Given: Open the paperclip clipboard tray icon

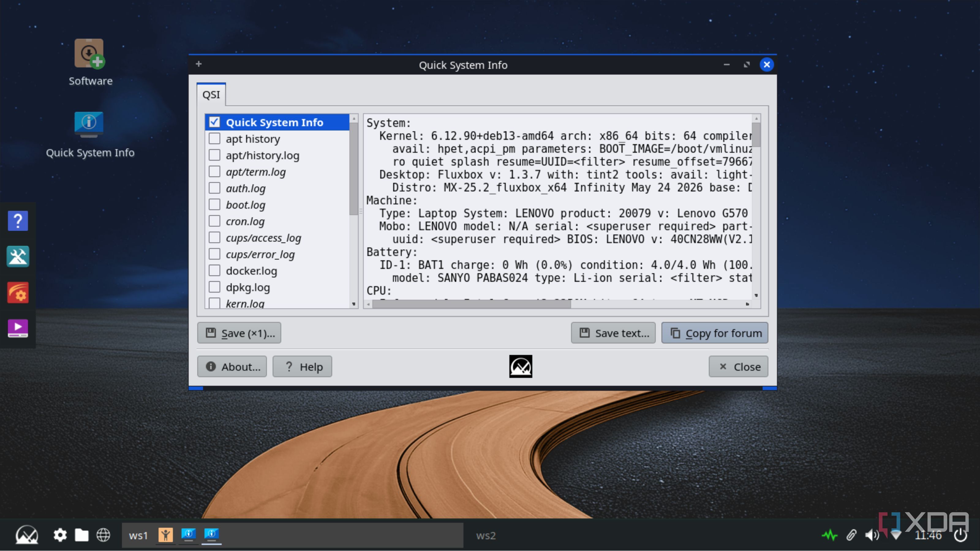Looking at the screenshot, I should pos(851,535).
